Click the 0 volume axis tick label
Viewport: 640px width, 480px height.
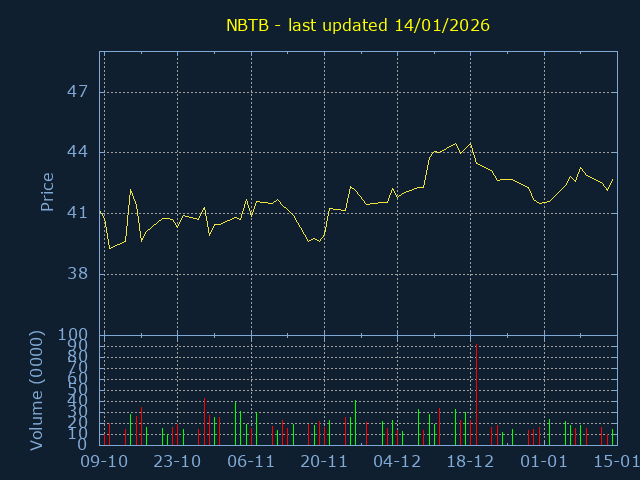click(x=84, y=445)
